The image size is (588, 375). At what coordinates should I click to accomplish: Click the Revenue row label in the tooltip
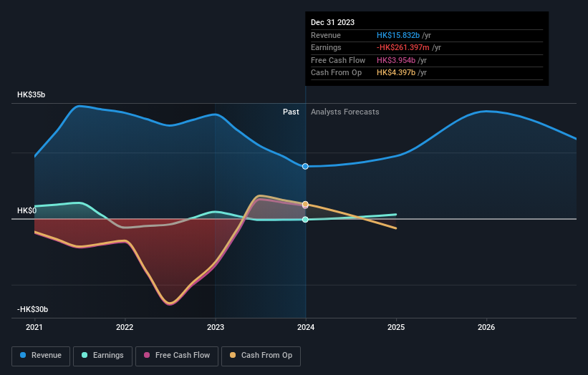coord(325,35)
